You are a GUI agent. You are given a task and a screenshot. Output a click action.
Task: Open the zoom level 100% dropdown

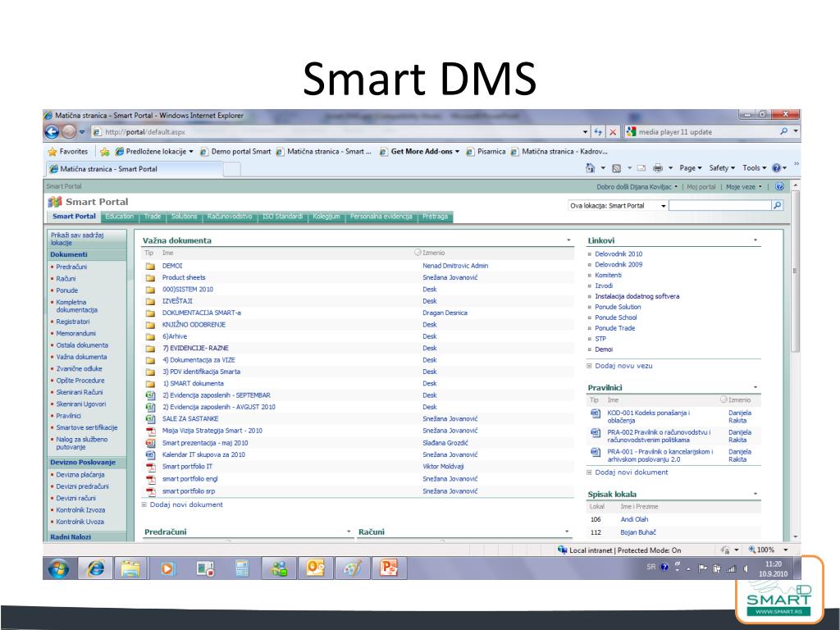[785, 550]
